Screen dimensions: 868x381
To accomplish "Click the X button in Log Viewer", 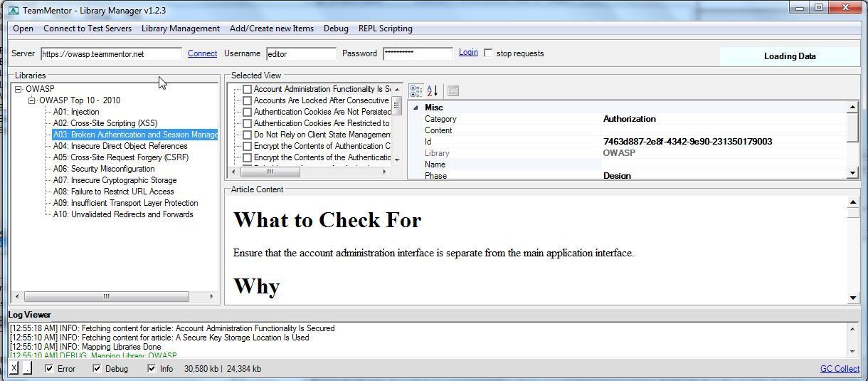I will (x=14, y=368).
